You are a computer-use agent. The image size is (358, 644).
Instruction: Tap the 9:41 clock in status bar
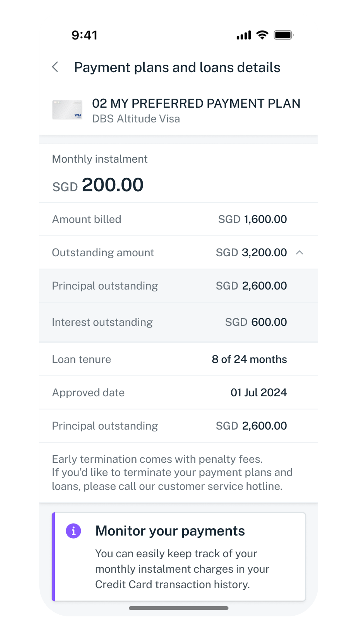pos(84,35)
